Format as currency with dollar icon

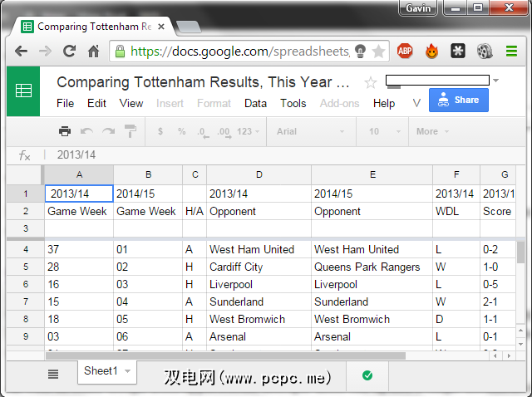pyautogui.click(x=160, y=131)
